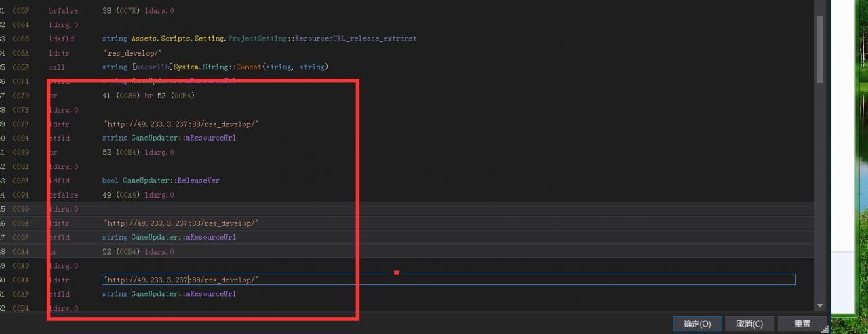The width and height of the screenshot is (868, 334).
Task: Select the offset cell 008E
Action: coord(21,167)
